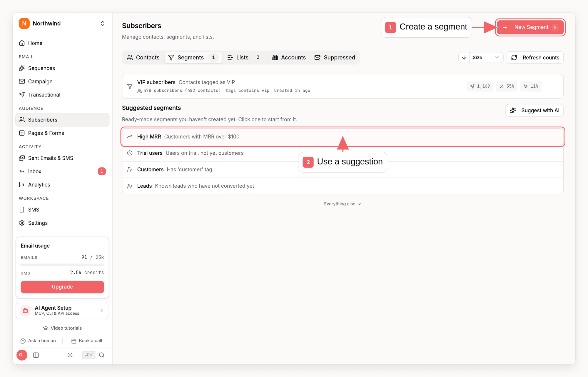Click Suggest with AI
This screenshot has height=377, width=588.
(x=534, y=110)
